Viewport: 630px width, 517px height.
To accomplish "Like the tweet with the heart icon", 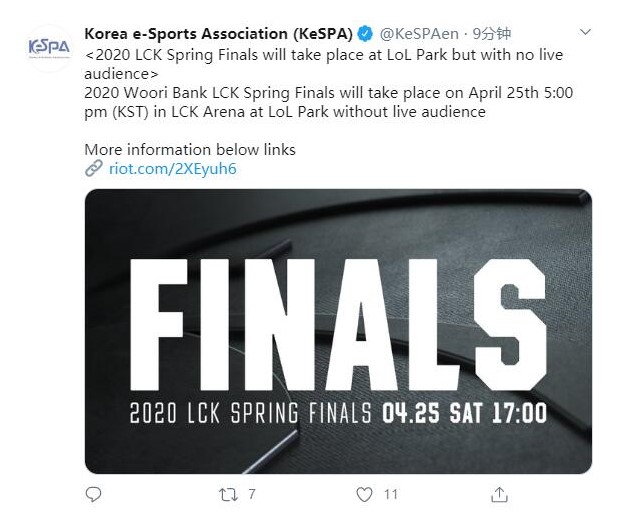I will [365, 494].
